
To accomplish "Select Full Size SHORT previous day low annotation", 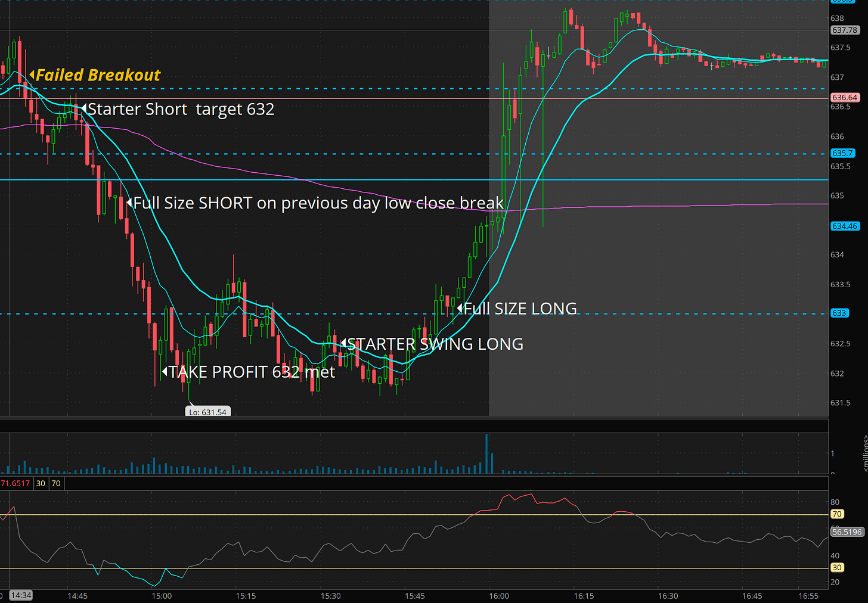I will pos(315,203).
